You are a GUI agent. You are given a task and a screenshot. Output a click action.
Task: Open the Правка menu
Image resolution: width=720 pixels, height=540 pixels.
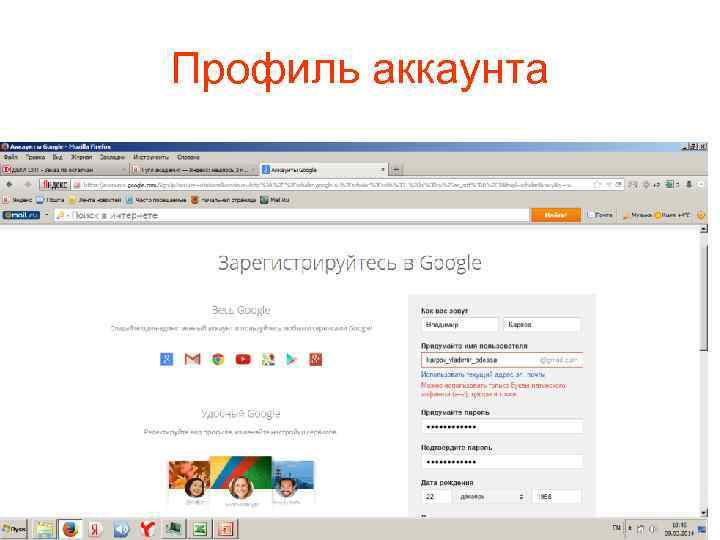[35, 157]
